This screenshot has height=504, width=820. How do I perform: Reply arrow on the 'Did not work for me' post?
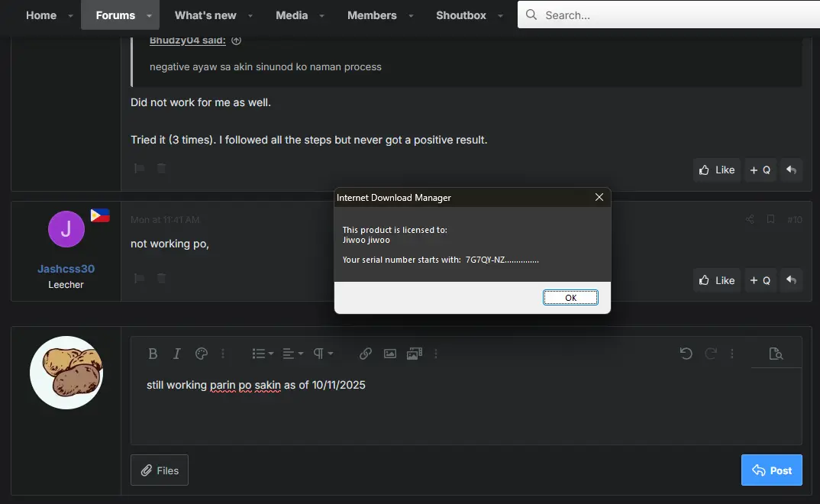(x=791, y=170)
